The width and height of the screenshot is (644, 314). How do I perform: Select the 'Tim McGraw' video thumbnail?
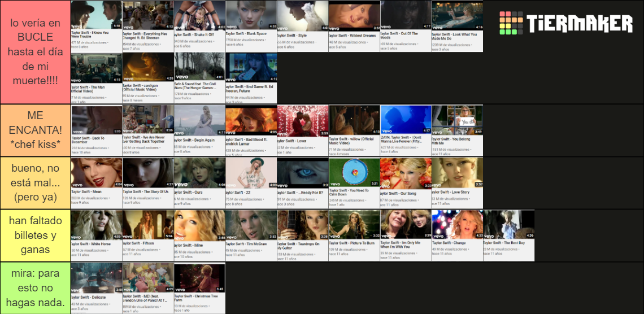click(x=251, y=236)
